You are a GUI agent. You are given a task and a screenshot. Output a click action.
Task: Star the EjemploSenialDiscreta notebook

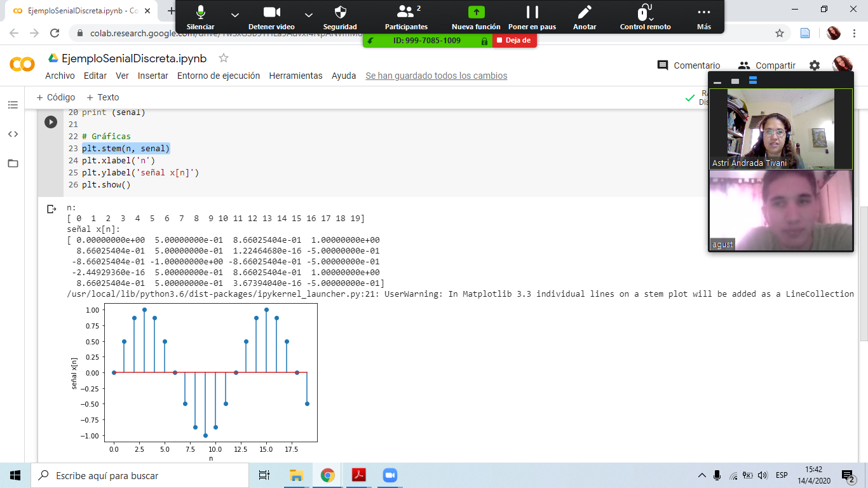(224, 58)
